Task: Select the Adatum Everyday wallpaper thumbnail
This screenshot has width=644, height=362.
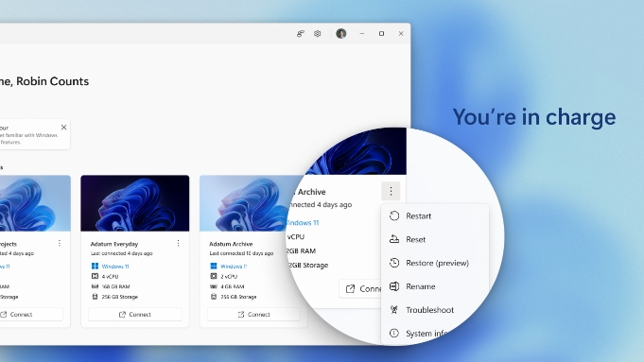Action: click(x=135, y=203)
